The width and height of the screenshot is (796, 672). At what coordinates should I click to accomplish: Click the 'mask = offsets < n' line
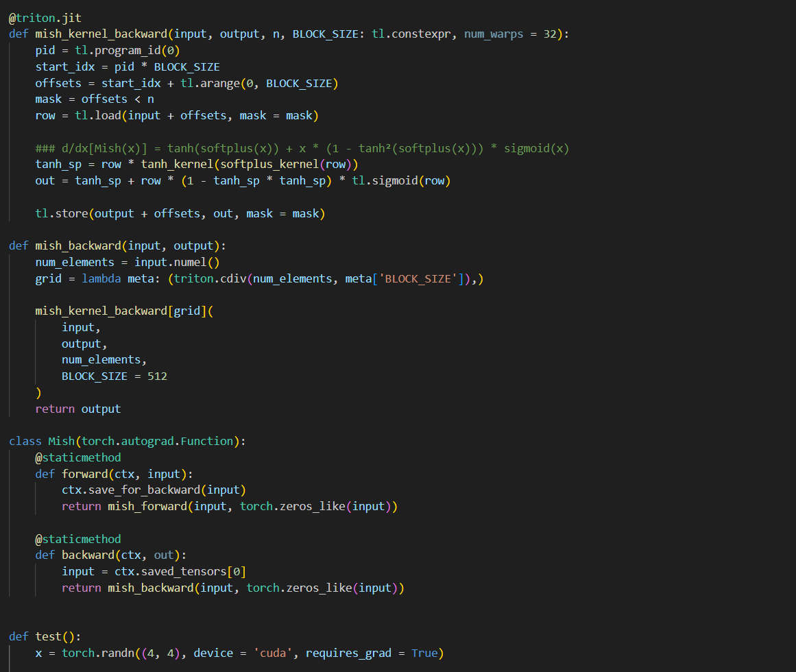pyautogui.click(x=95, y=99)
